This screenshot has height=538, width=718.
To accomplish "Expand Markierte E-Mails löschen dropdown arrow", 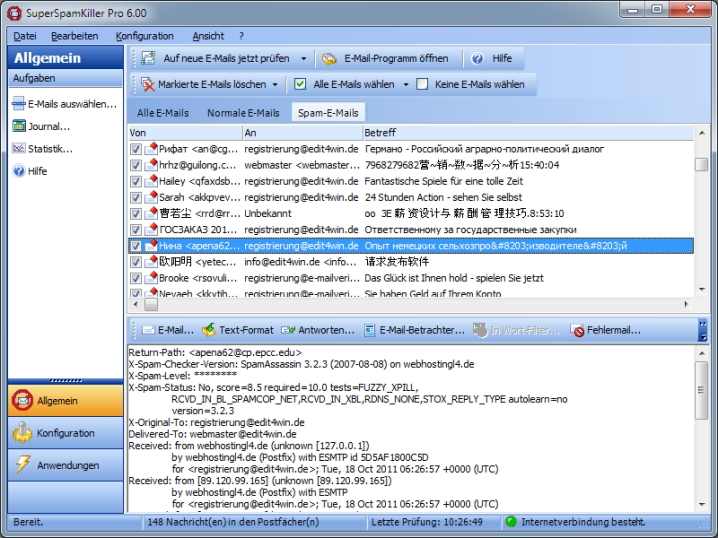I will coord(275,85).
